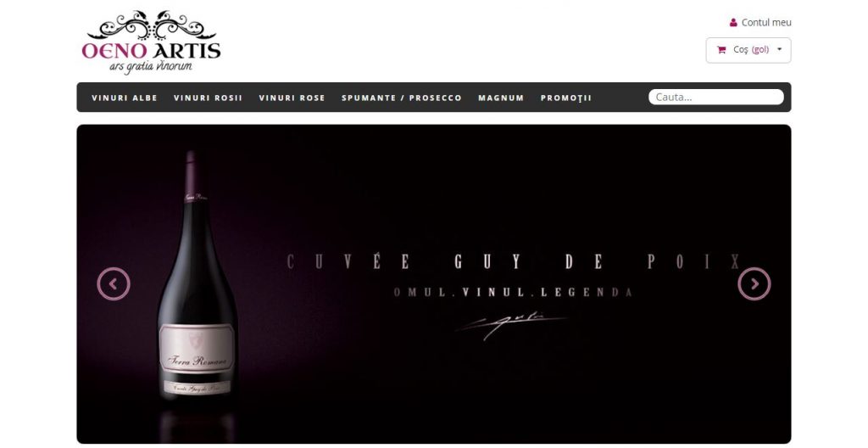868x448 pixels.
Task: Click the Cuvée Guy de Poix banner headline
Action: [x=514, y=261]
